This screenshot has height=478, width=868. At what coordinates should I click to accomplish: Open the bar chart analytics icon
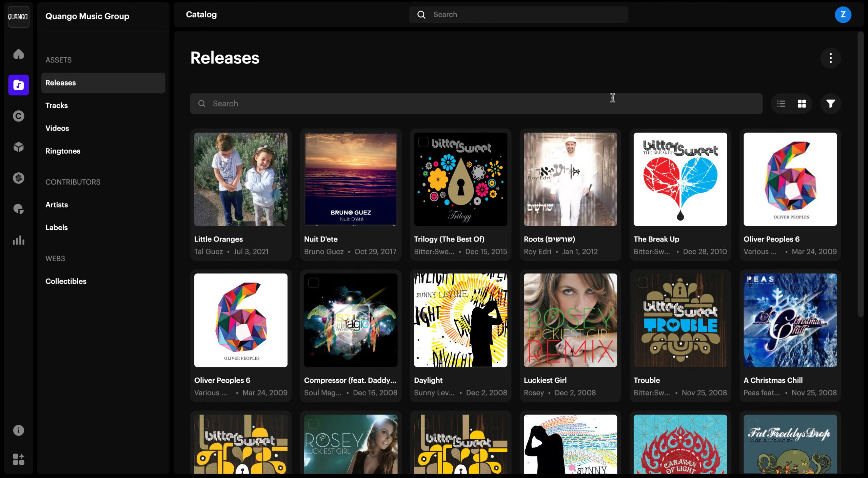18,240
